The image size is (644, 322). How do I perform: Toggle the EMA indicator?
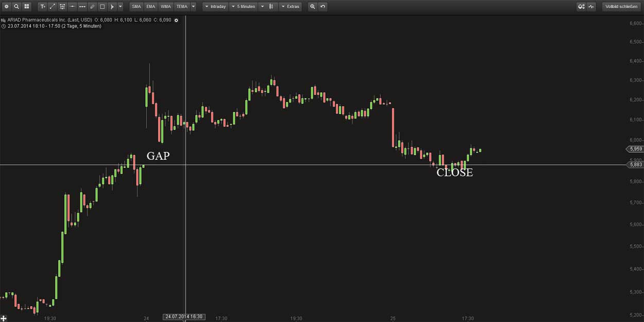150,6
